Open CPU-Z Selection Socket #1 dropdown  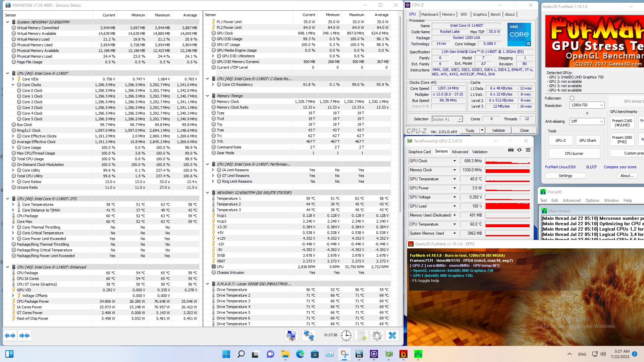(x=447, y=119)
